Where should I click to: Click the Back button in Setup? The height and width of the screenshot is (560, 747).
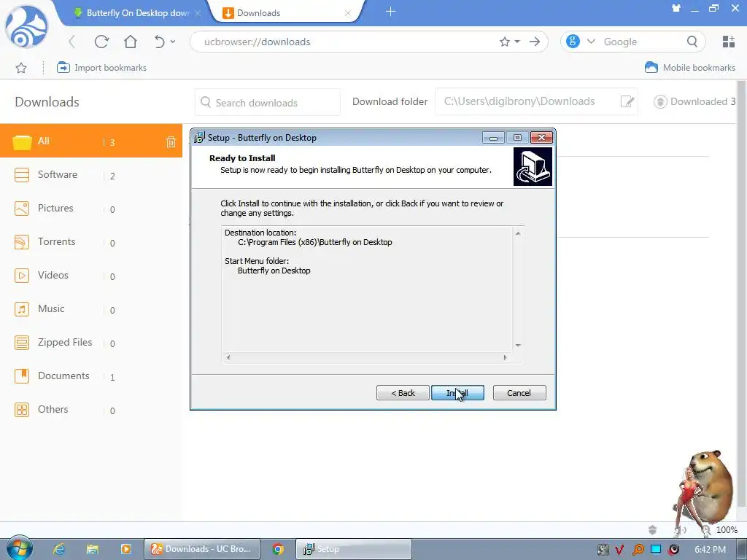click(x=403, y=393)
